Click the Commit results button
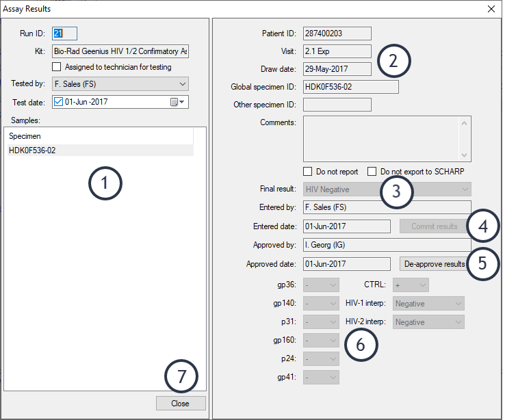 (x=435, y=226)
